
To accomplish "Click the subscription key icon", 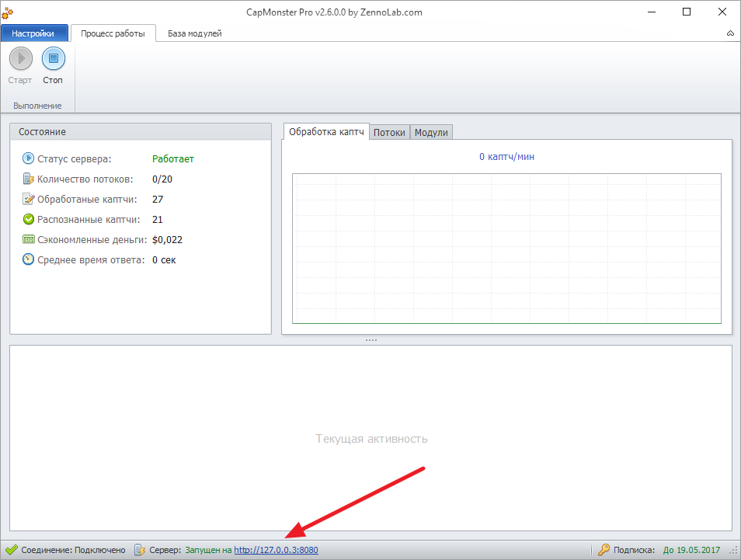I will click(x=604, y=550).
